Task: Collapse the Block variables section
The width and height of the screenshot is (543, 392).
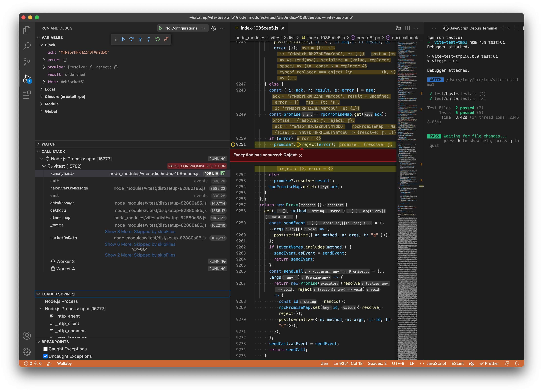Action: click(41, 45)
